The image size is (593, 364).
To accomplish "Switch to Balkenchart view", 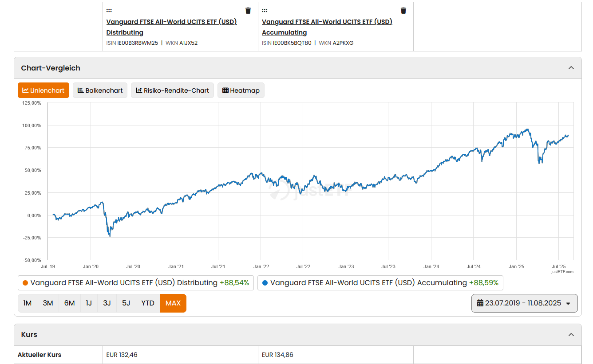I will (100, 90).
